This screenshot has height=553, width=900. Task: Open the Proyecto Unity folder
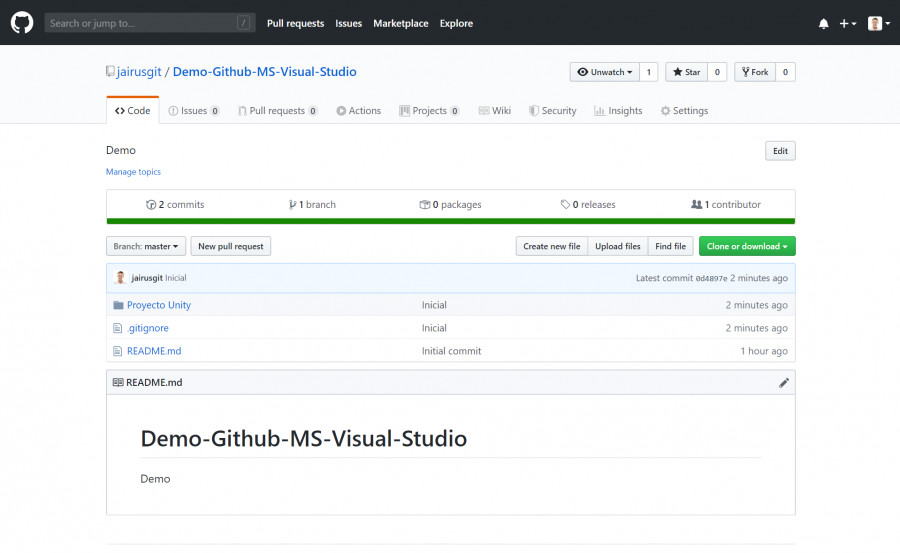pos(159,305)
